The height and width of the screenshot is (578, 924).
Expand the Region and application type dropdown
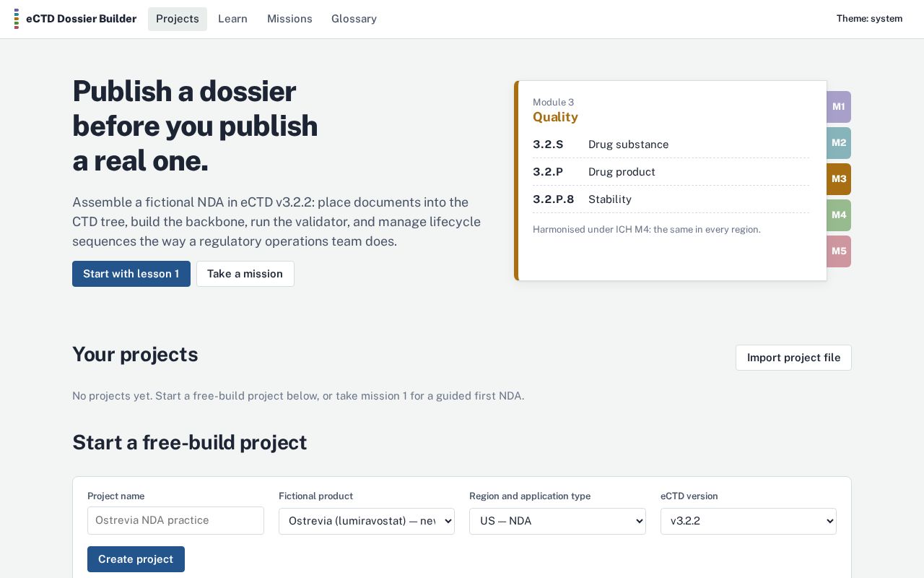[557, 521]
